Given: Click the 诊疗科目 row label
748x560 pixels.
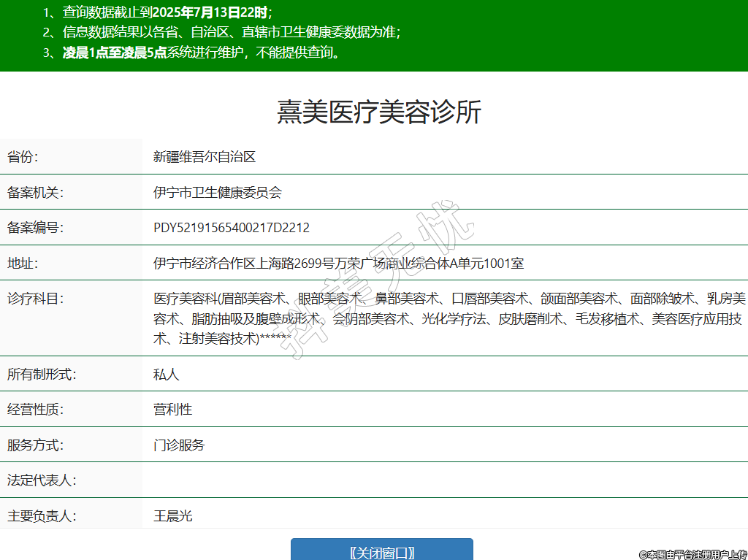Looking at the screenshot, I should tap(36, 299).
